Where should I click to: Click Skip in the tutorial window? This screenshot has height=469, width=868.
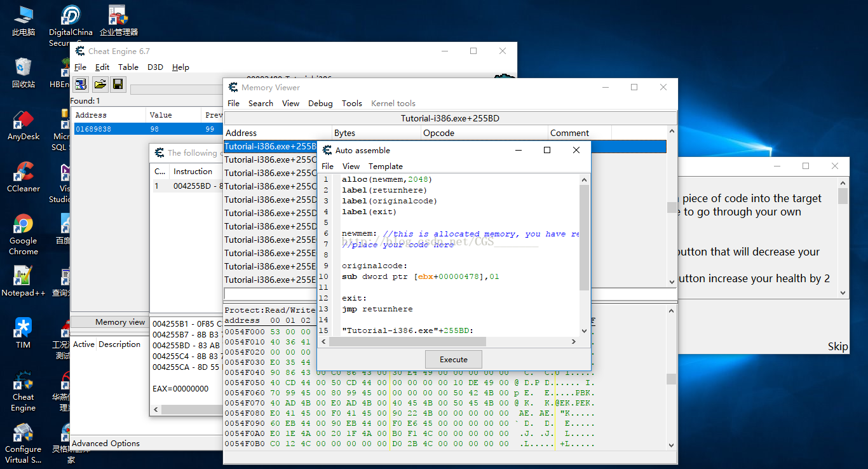837,346
